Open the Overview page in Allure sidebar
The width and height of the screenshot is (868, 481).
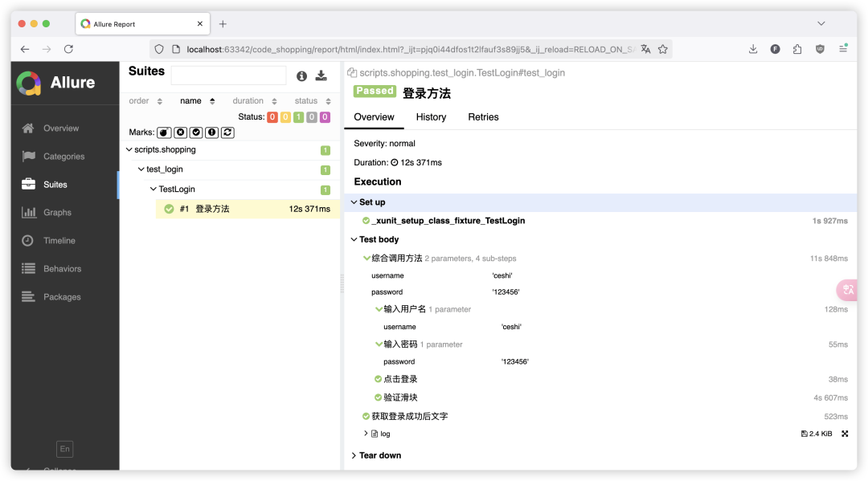[61, 128]
